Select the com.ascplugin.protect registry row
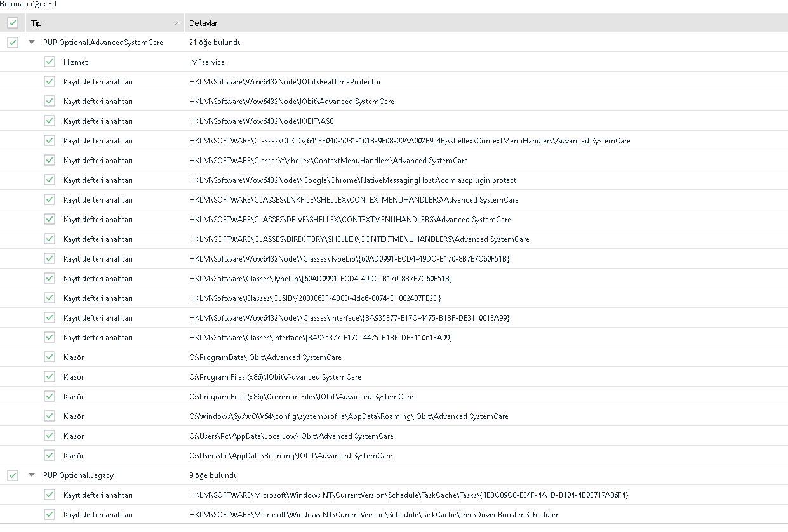This screenshot has height=532, width=788. (x=352, y=180)
